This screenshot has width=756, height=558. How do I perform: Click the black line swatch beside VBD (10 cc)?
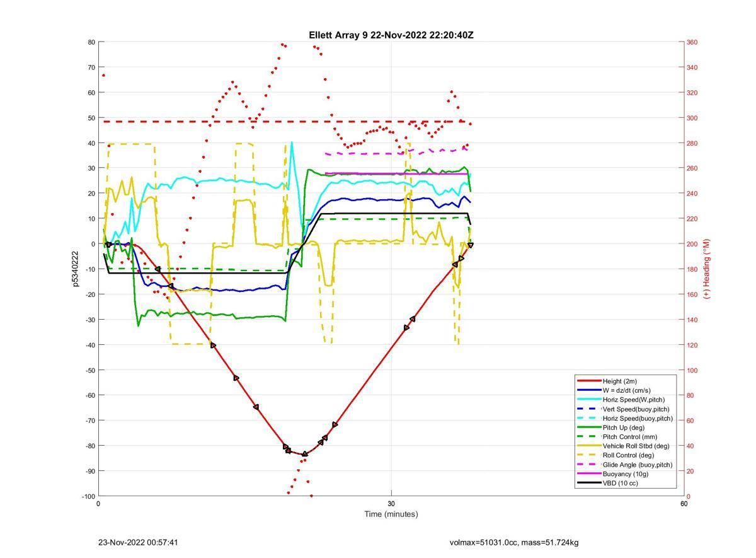588,483
